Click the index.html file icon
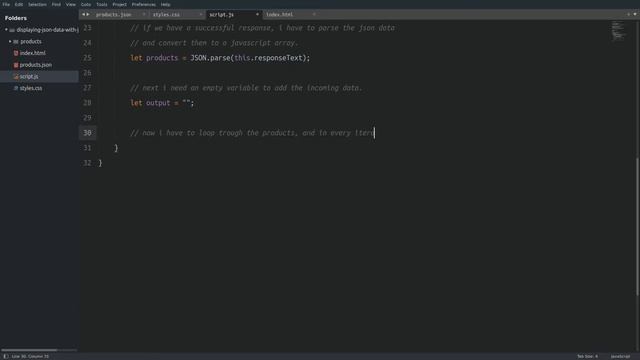The image size is (640, 360). tap(16, 53)
